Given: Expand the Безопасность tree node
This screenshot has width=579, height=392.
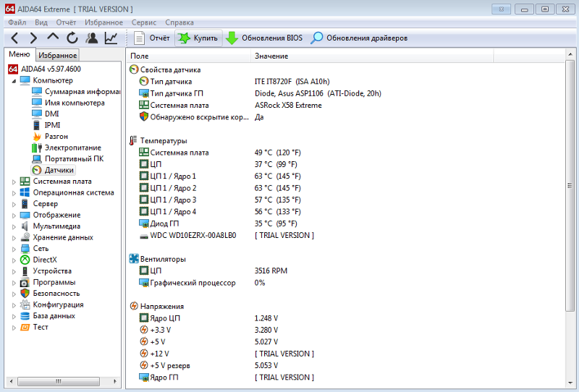Looking at the screenshot, I should pyautogui.click(x=14, y=294).
